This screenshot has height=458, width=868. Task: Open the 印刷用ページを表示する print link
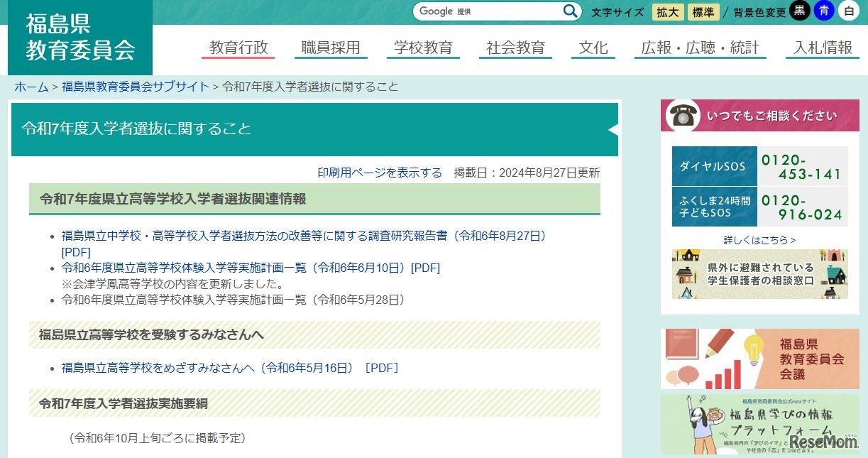tap(380, 172)
